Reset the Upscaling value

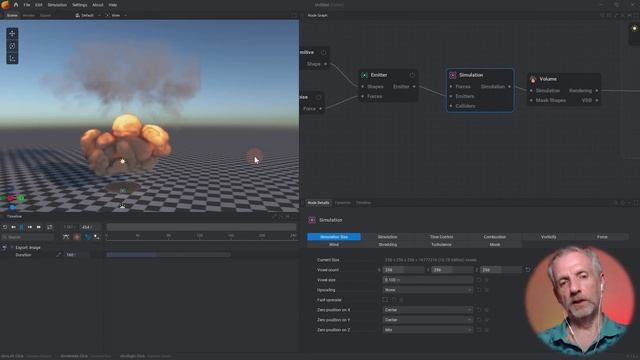coord(479,290)
